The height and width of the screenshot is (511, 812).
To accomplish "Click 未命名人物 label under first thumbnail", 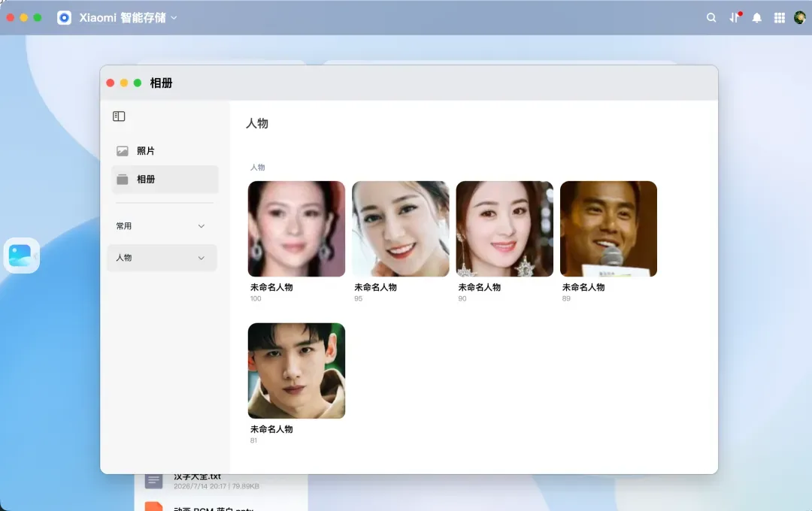I will tap(271, 287).
